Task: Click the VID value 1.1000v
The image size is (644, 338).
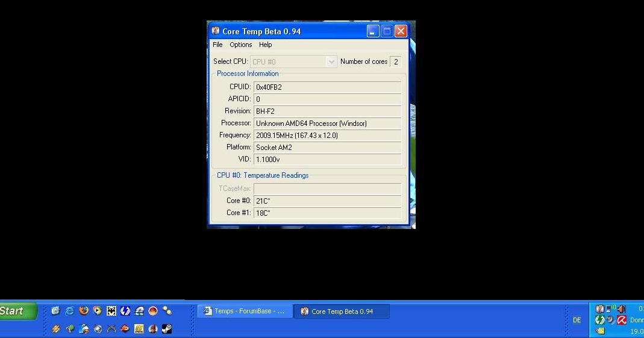Action: (x=327, y=159)
